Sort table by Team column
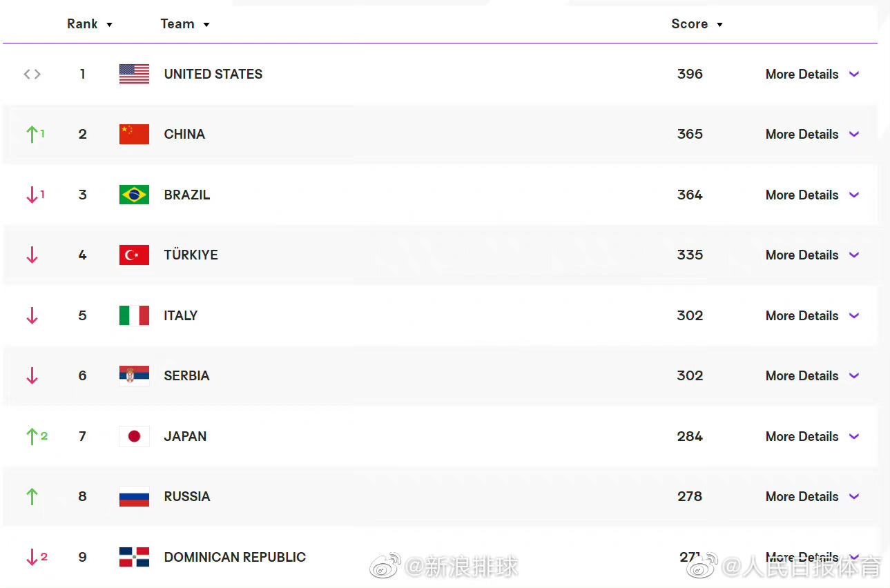890x588 pixels. click(184, 24)
